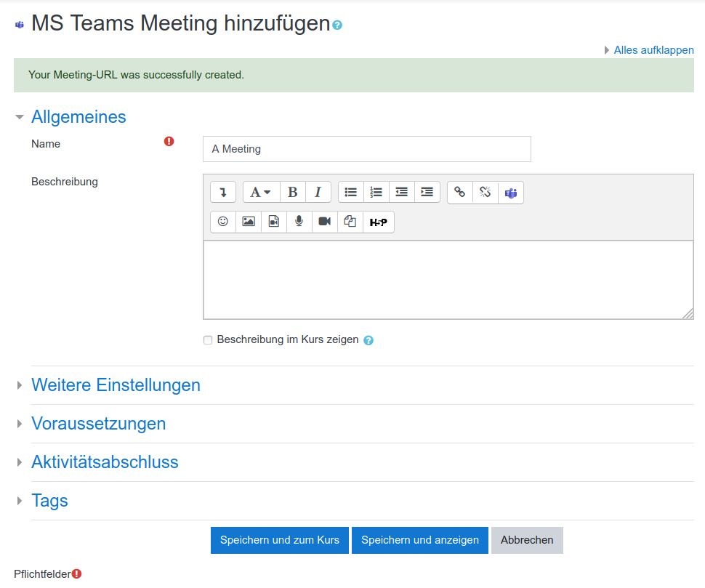Insert an emoji with the smiley icon
The height and width of the screenshot is (588, 705).
tap(223, 222)
